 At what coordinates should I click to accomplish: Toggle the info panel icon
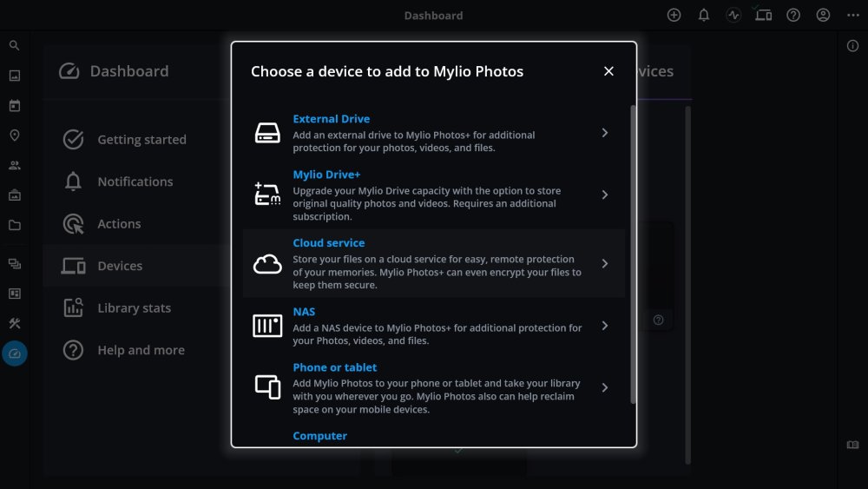[x=852, y=46]
